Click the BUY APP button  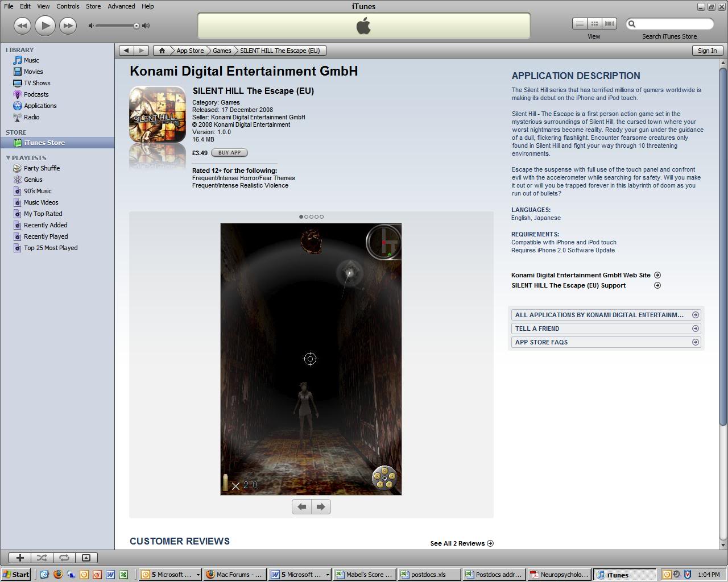coord(229,152)
